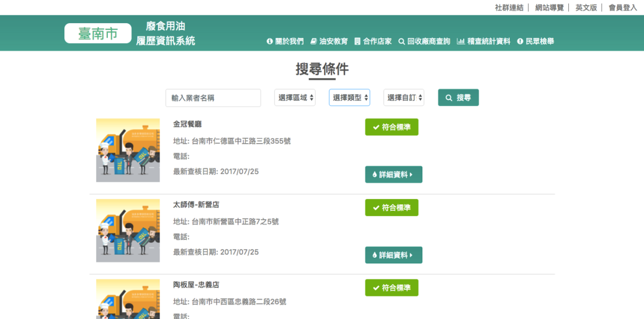
Task: Switch to 英文版 site
Action: click(586, 8)
